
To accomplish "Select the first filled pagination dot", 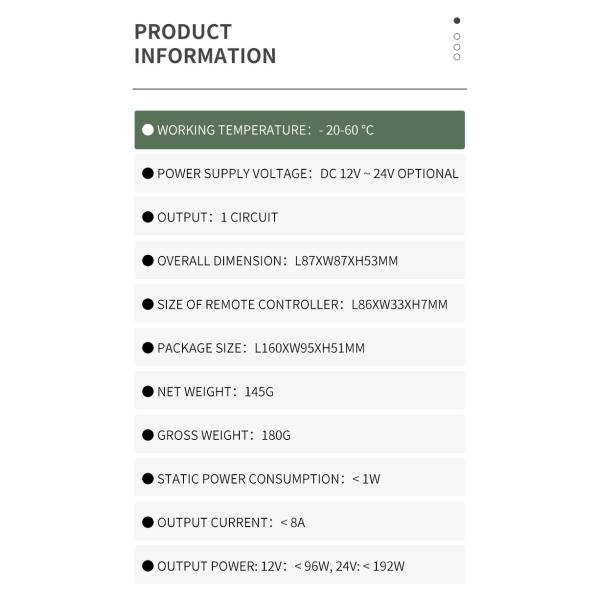I will 457,20.
